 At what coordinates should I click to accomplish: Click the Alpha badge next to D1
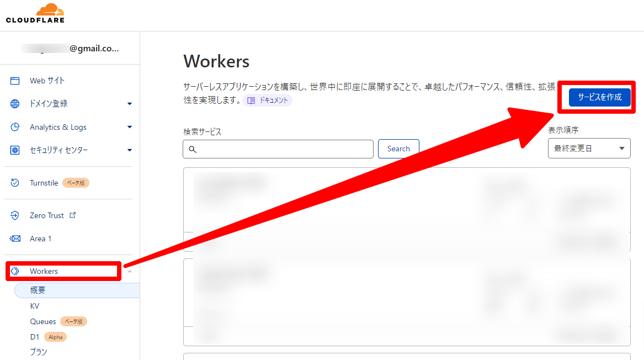(x=55, y=337)
